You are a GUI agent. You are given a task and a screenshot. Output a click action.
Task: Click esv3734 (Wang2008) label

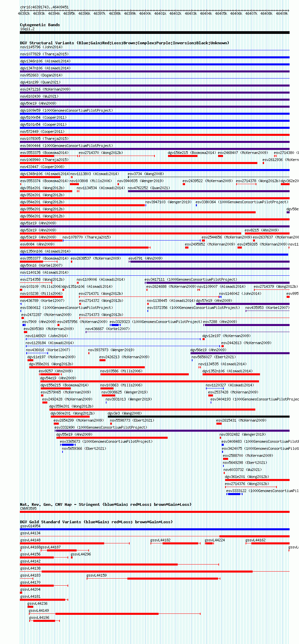click(146, 174)
